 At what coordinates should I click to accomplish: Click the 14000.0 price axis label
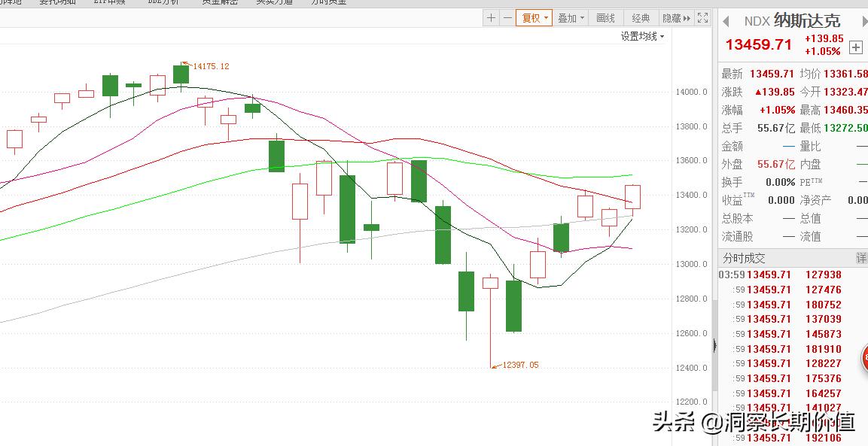[x=691, y=92]
